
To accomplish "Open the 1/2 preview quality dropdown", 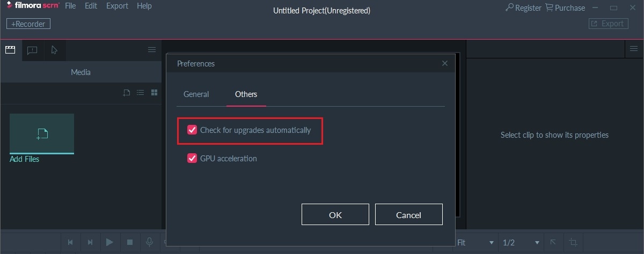I will (521, 243).
